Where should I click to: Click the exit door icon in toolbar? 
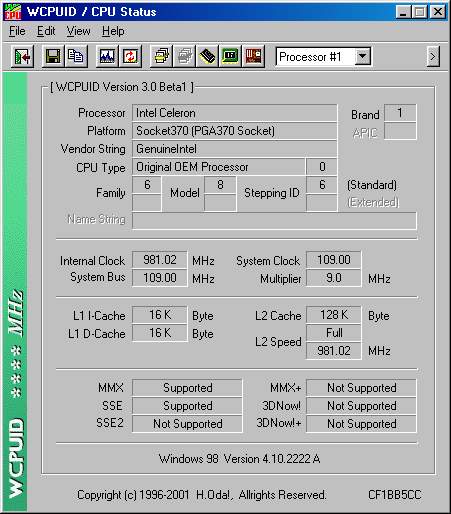pos(22,56)
